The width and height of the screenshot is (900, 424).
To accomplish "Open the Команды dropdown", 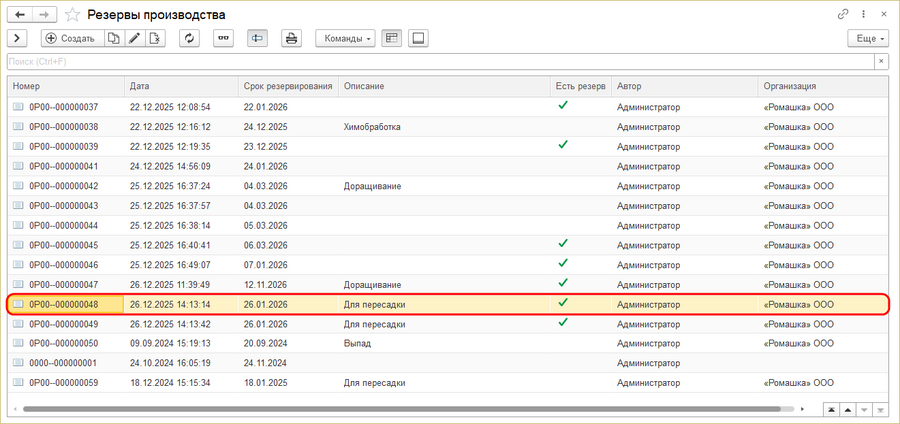I will tap(345, 38).
